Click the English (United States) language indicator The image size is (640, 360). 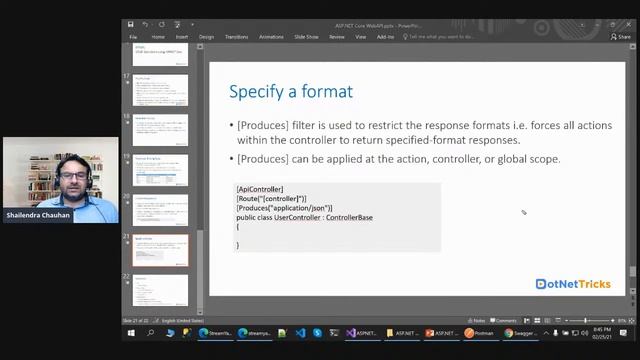coord(182,321)
